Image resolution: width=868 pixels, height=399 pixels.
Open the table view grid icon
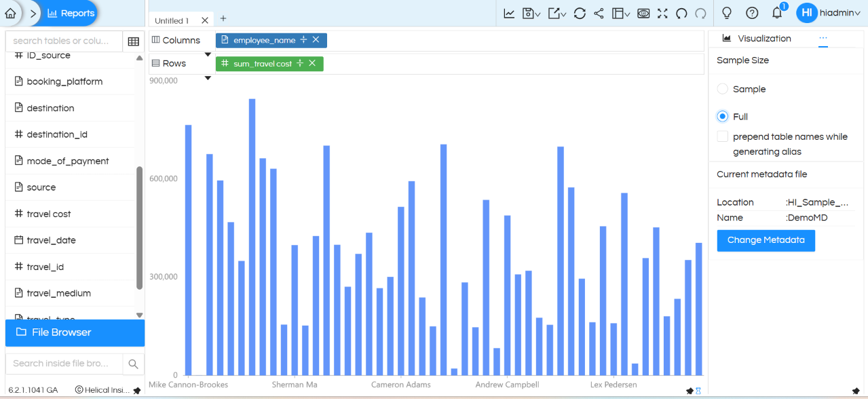[133, 41]
